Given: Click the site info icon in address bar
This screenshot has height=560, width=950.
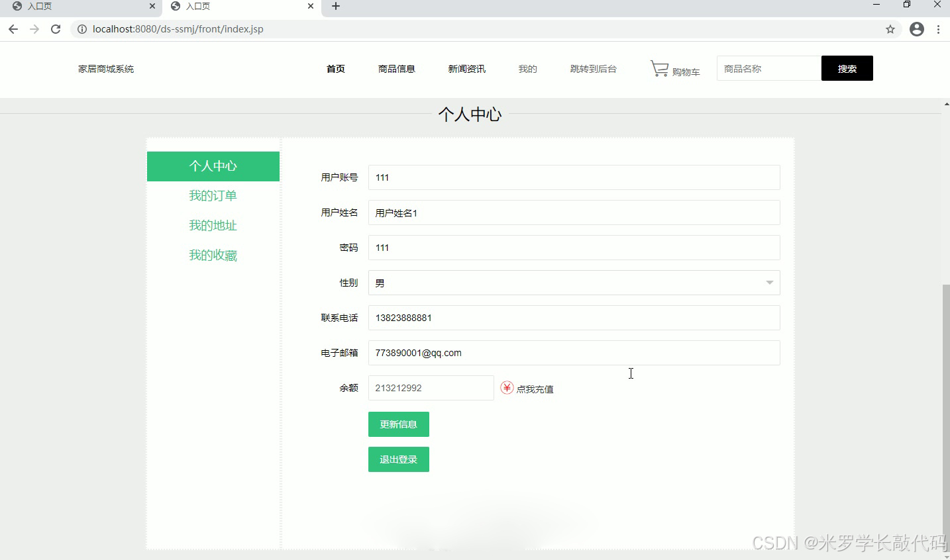Looking at the screenshot, I should click(x=81, y=29).
